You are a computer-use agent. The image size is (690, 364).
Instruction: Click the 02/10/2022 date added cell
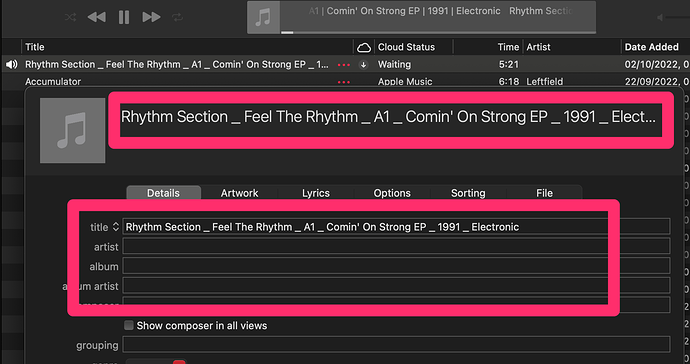tap(657, 65)
